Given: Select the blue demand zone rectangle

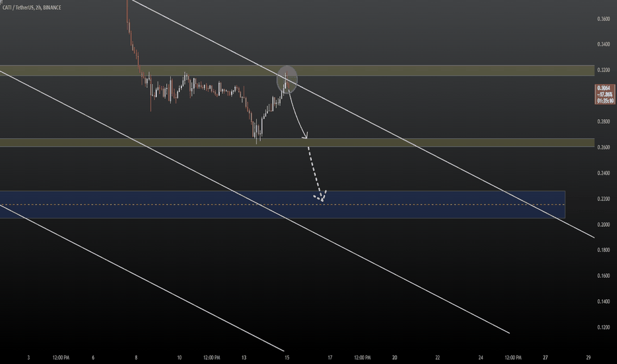Looking at the screenshot, I should pyautogui.click(x=283, y=205).
